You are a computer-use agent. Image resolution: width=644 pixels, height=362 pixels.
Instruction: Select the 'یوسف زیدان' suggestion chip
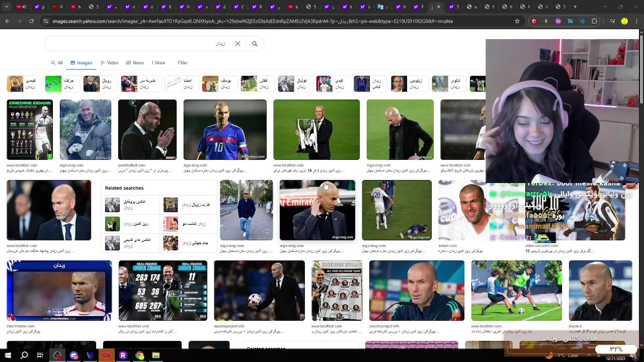pos(220,84)
